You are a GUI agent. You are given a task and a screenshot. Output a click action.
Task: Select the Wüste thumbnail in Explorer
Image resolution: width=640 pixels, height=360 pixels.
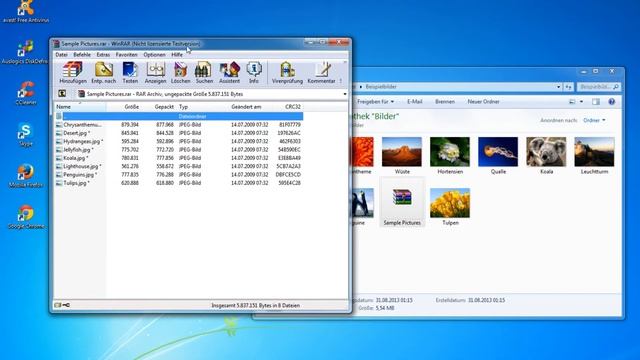402,156
